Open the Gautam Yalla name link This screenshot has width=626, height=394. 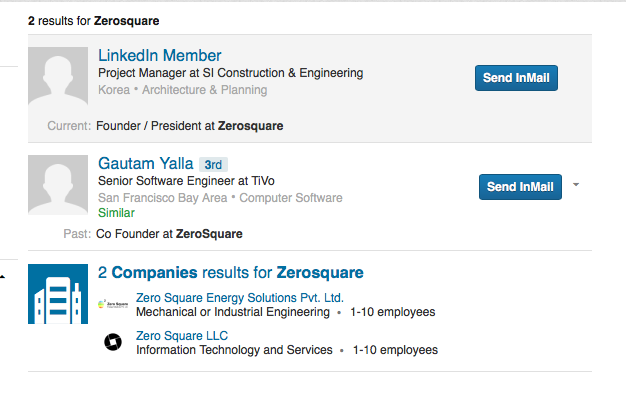pos(146,164)
